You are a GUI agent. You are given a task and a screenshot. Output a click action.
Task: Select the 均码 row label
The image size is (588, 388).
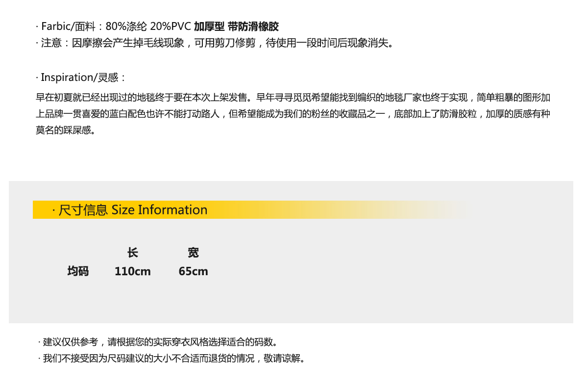coord(78,271)
